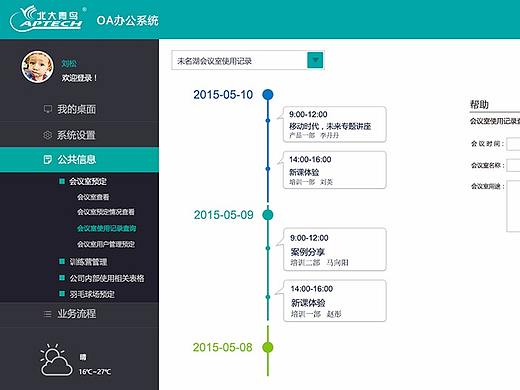Screen dimensions: 520x390
Task: Open the 新课体验 card by 赵彤
Action: (x=334, y=301)
